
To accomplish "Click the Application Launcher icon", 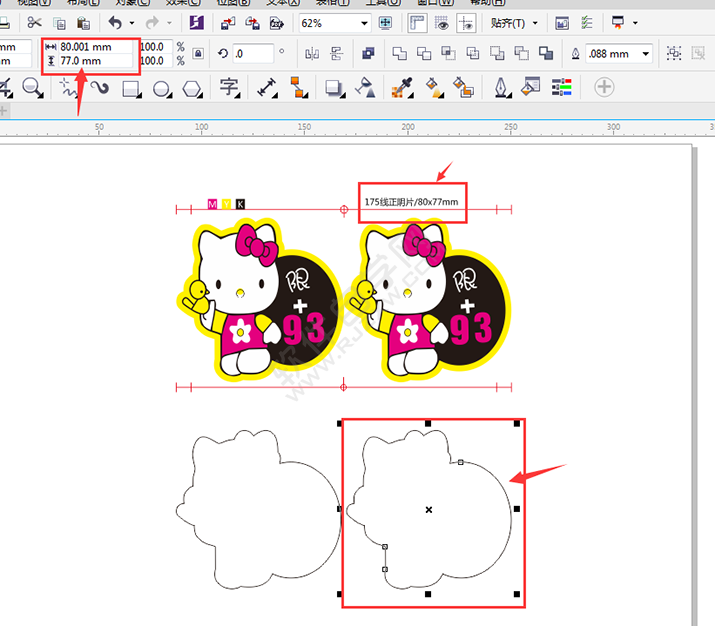I will point(618,22).
